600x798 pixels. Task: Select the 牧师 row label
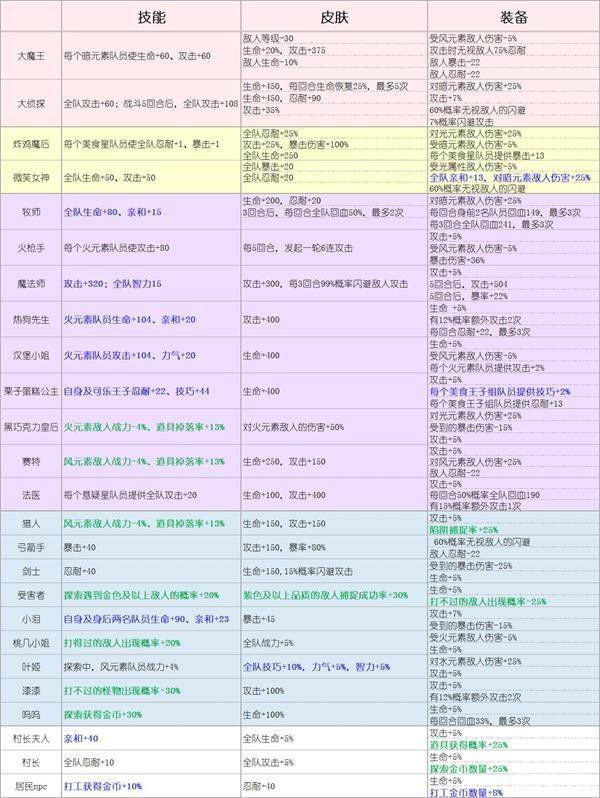click(30, 211)
